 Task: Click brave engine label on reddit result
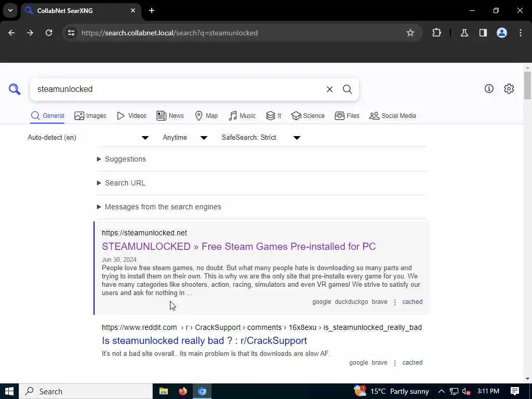(379, 362)
